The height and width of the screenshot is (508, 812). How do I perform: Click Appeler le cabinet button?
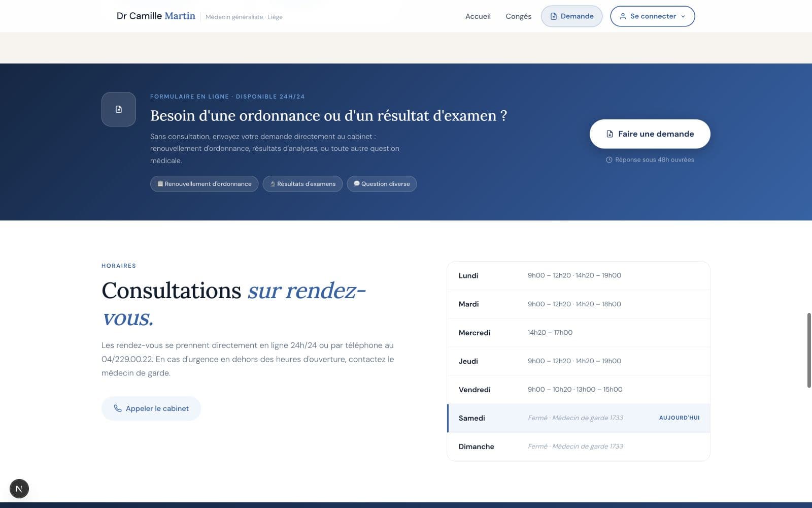[151, 408]
